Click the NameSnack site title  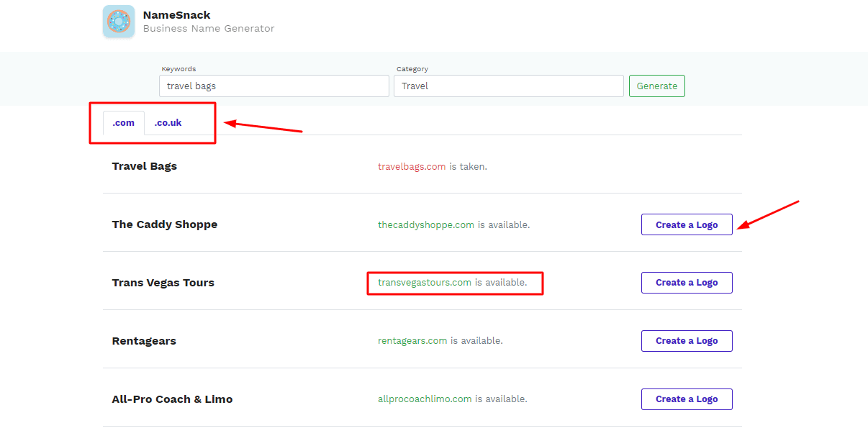pyautogui.click(x=176, y=15)
